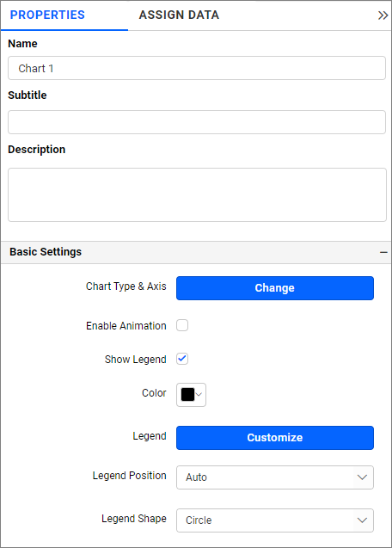The height and width of the screenshot is (548, 392).
Task: Open Legend Shape dropdown arrow
Action: pyautogui.click(x=362, y=520)
